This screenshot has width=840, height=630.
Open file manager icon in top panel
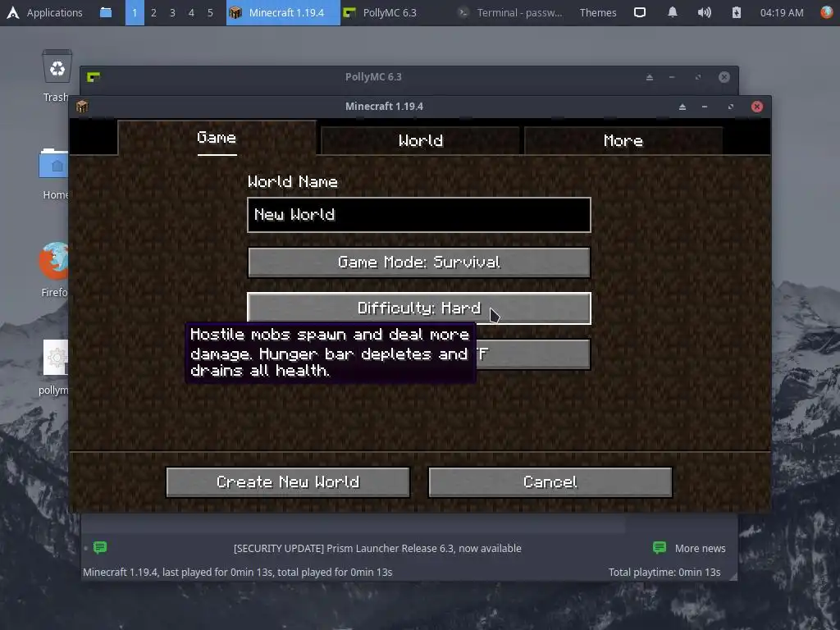point(106,12)
